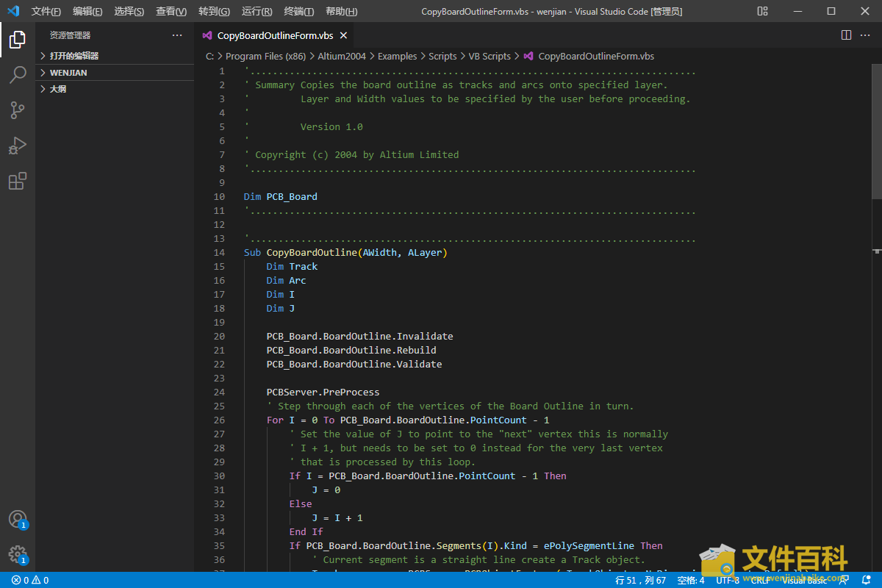Open the notifications bell
The image size is (882, 588).
click(x=867, y=580)
